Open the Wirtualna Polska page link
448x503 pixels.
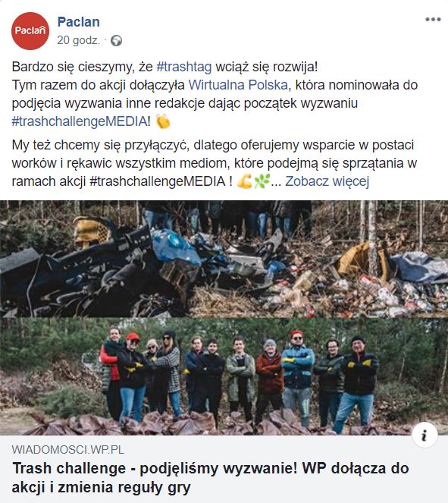tap(238, 85)
